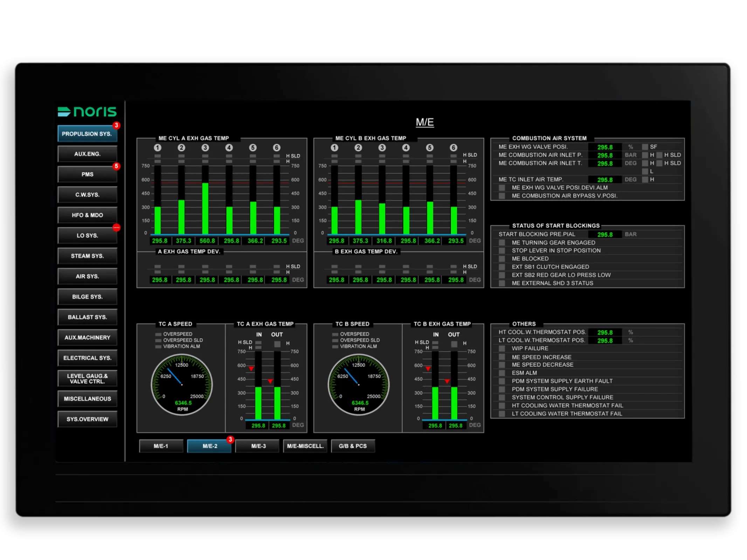
Task: Open the G/B & PCS tab
Action: click(353, 446)
